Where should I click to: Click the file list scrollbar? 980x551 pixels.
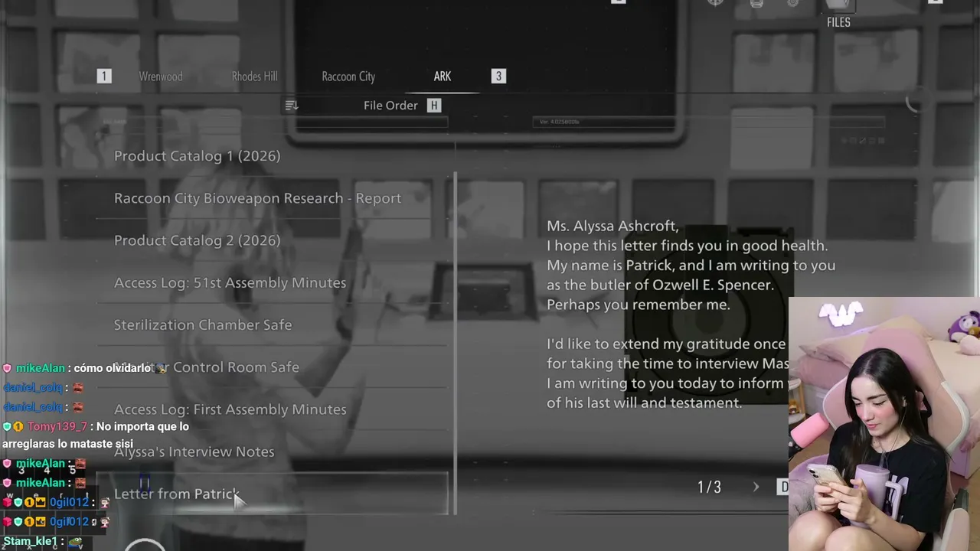pyautogui.click(x=456, y=343)
